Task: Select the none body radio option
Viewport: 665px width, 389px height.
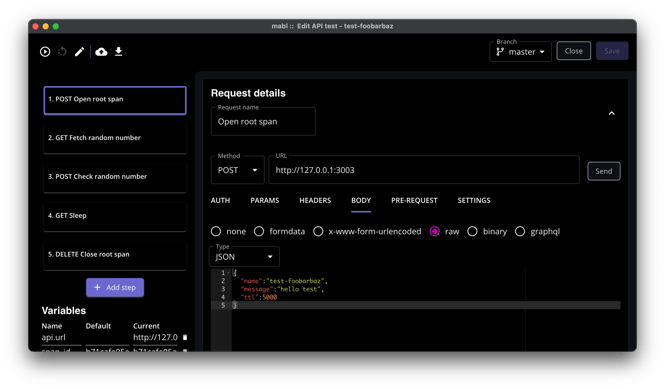Action: (x=216, y=231)
